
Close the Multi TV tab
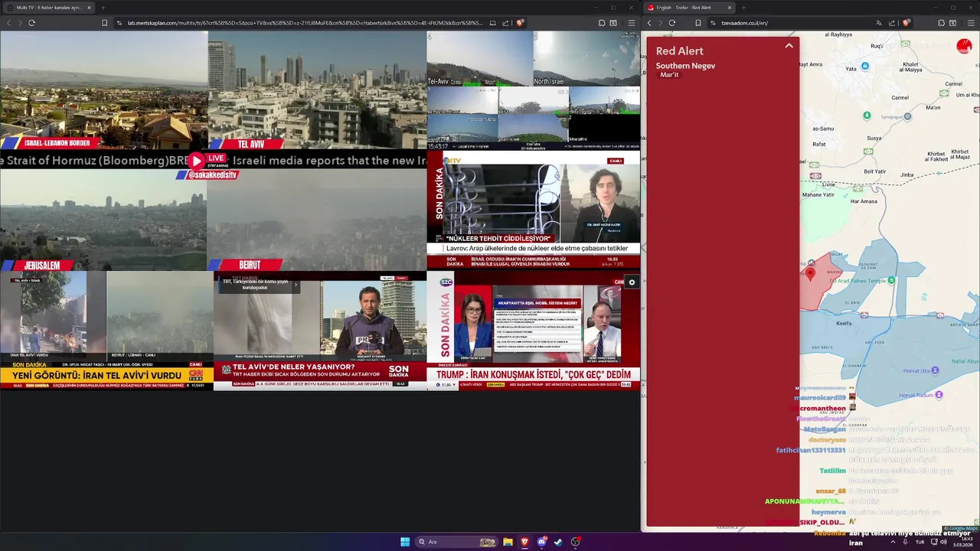tap(89, 8)
